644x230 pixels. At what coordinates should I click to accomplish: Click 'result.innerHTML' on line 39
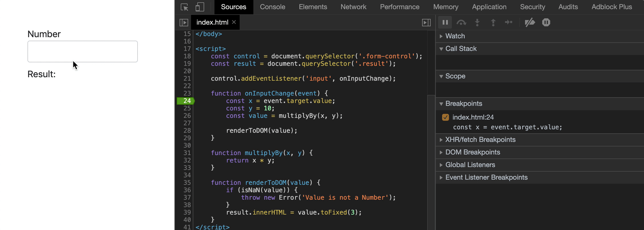pyautogui.click(x=256, y=212)
